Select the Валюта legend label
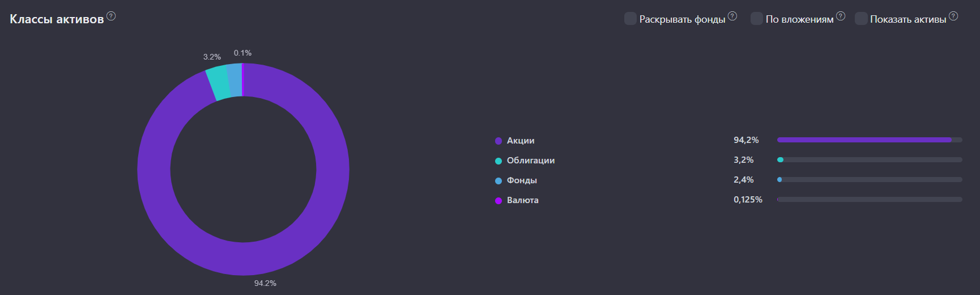The height and width of the screenshot is (295, 980). pyautogui.click(x=522, y=200)
